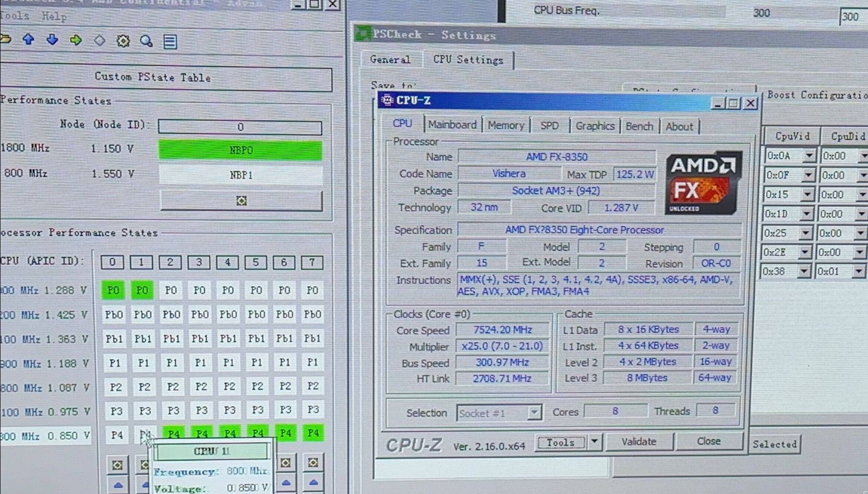
Task: Open the CpuVid 0x25 dropdown
Action: 806,233
